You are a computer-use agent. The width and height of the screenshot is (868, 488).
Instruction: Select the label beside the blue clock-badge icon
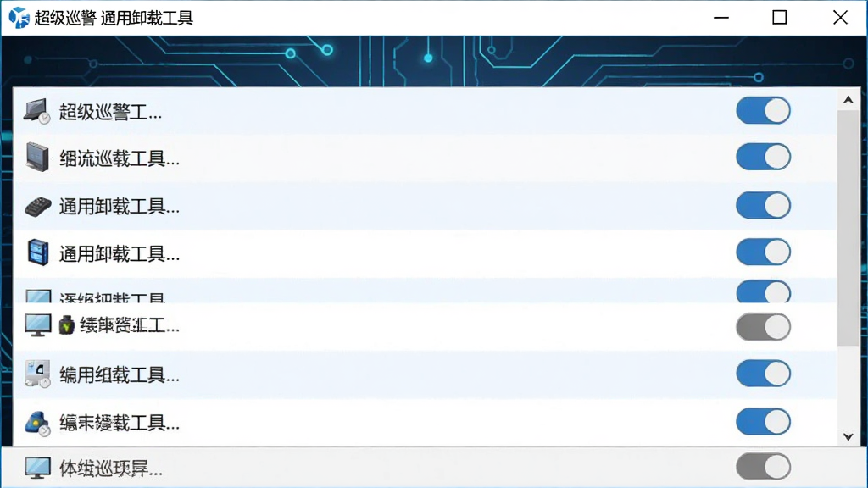(120, 424)
